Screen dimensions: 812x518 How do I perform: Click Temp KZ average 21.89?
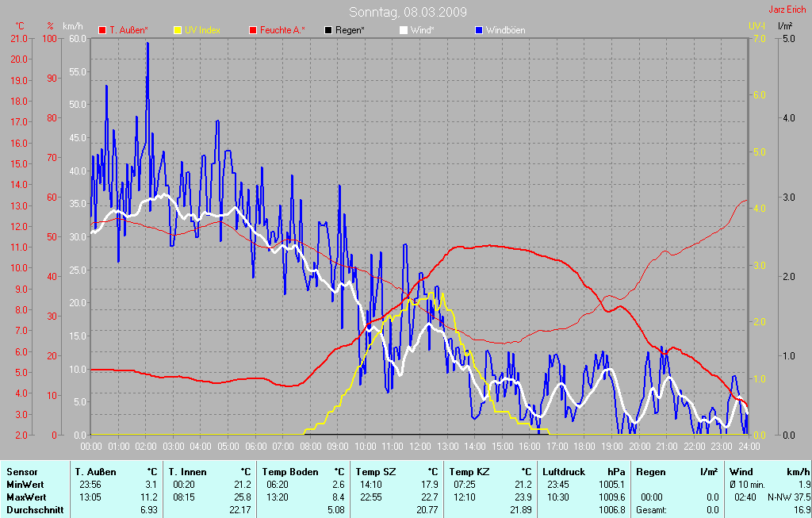tap(522, 510)
